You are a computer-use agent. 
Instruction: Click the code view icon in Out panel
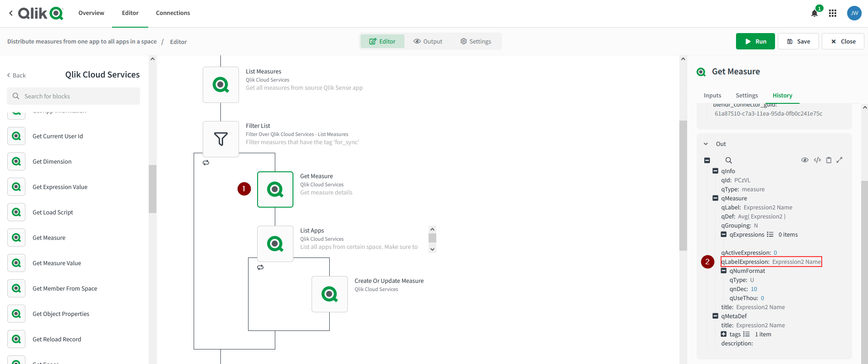point(817,160)
